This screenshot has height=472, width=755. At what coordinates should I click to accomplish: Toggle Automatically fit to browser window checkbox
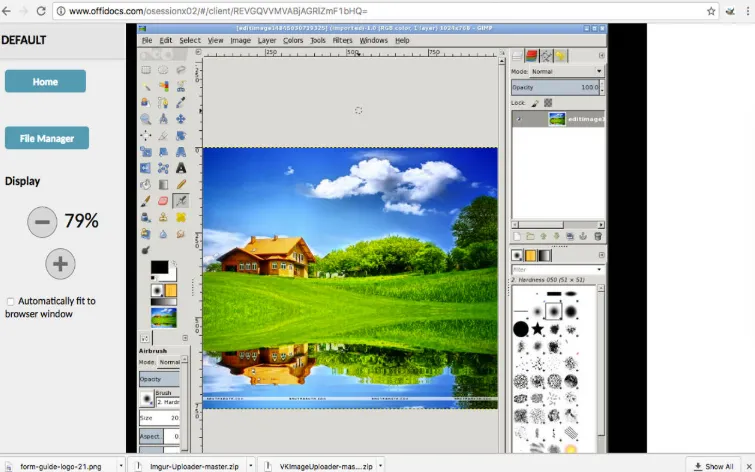coord(10,302)
